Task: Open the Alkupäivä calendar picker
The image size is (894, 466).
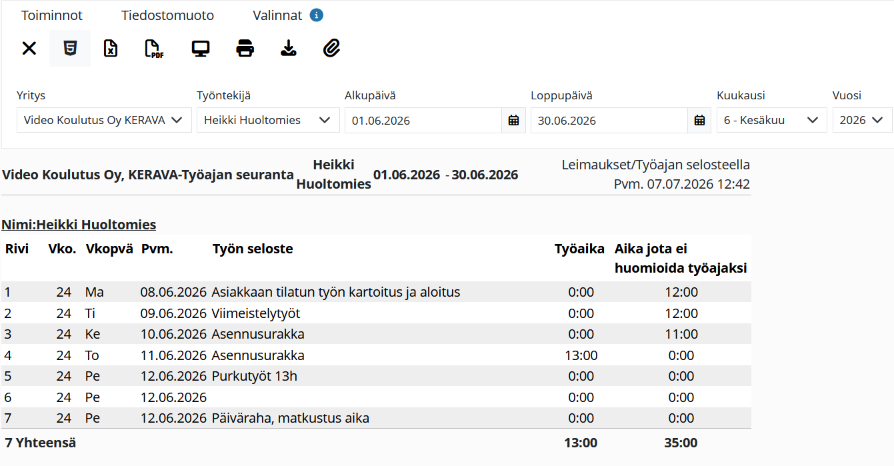Action: pyautogui.click(x=513, y=120)
